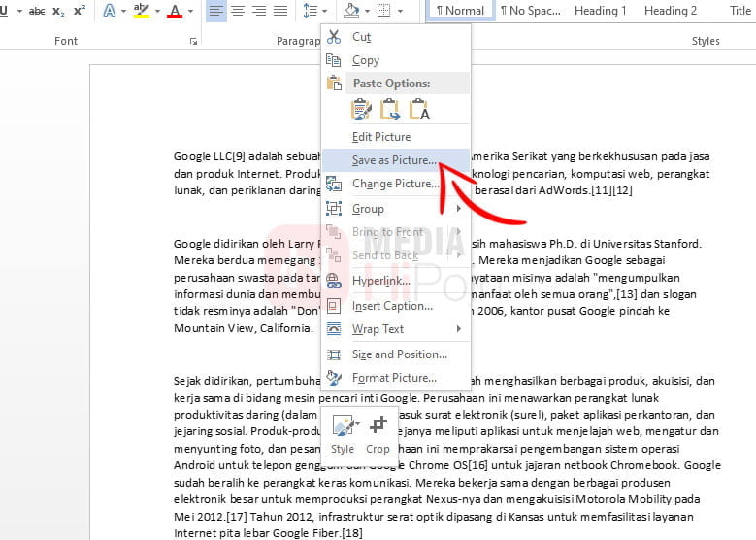756x540 pixels.
Task: Apply Subscript formatting
Action: click(x=58, y=11)
